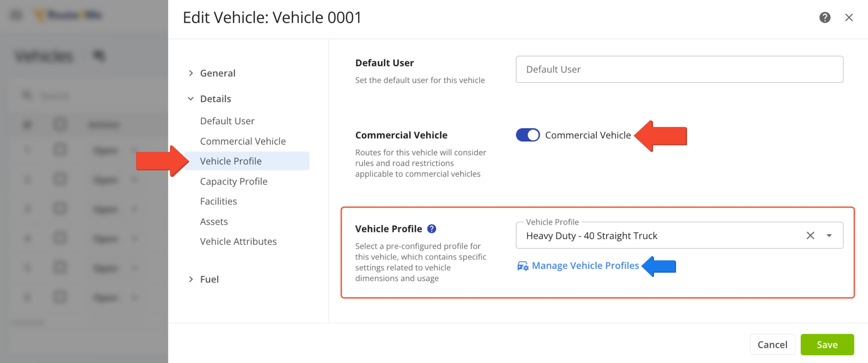Click the blurred search icon beside Vehicles title
This screenshot has width=868, height=363.
click(99, 56)
